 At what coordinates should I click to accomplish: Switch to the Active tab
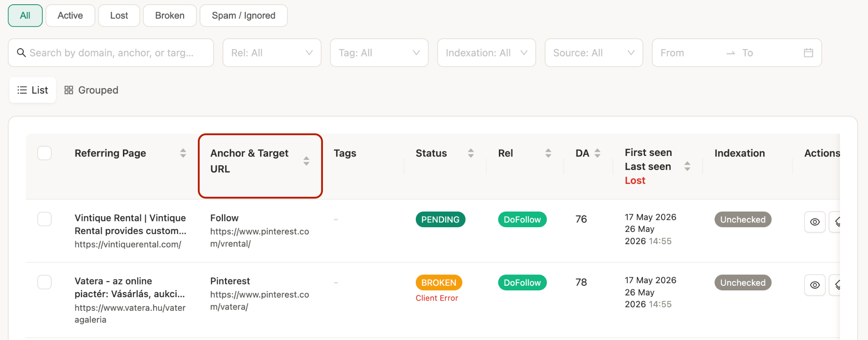(70, 16)
